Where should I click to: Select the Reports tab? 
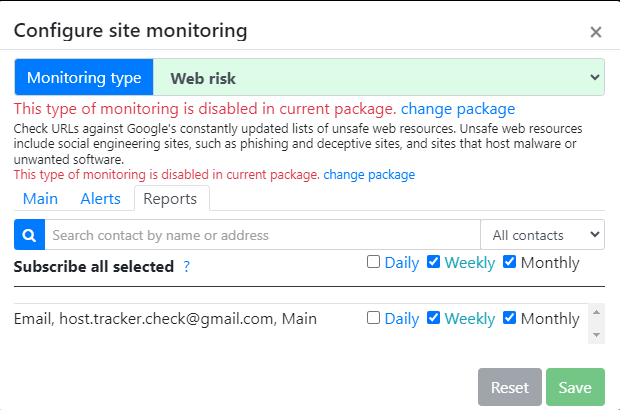coord(170,199)
